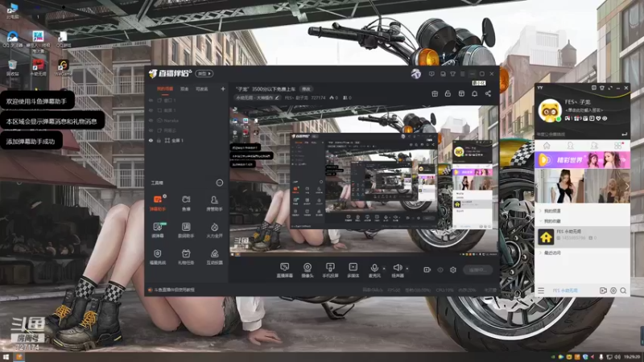Open the 弹幕助手 tool in toolbox
Image resolution: width=644 pixels, height=362 pixels.
click(157, 204)
